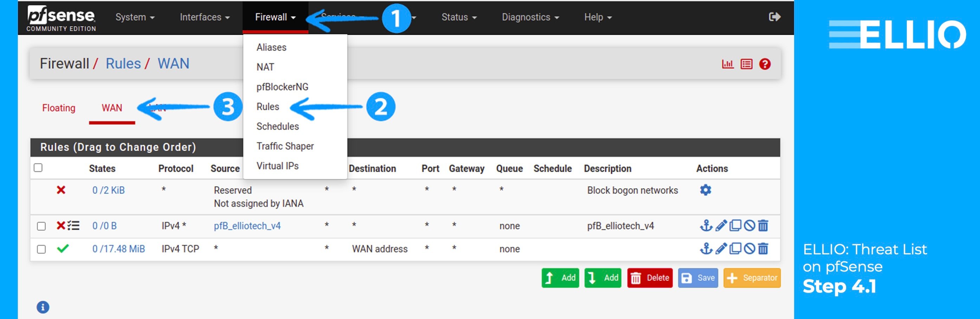Click the anchor icon on the pfB_elliotech_v4 rule

point(706,226)
